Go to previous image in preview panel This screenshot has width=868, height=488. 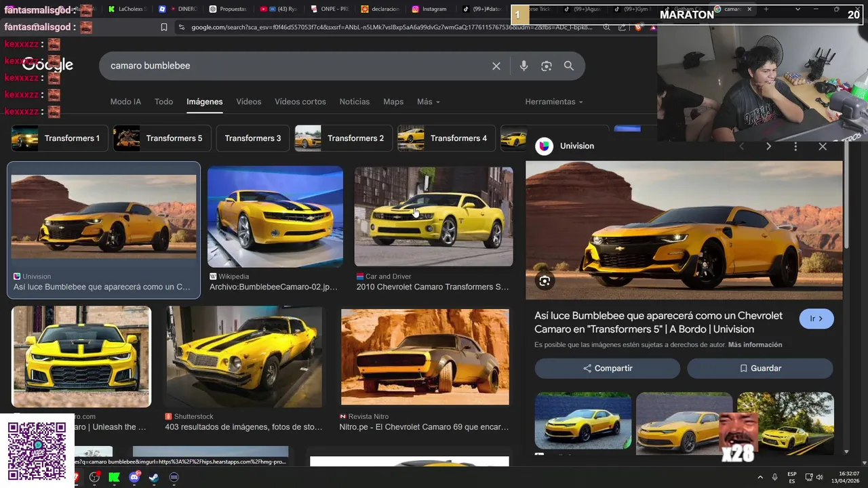click(741, 146)
